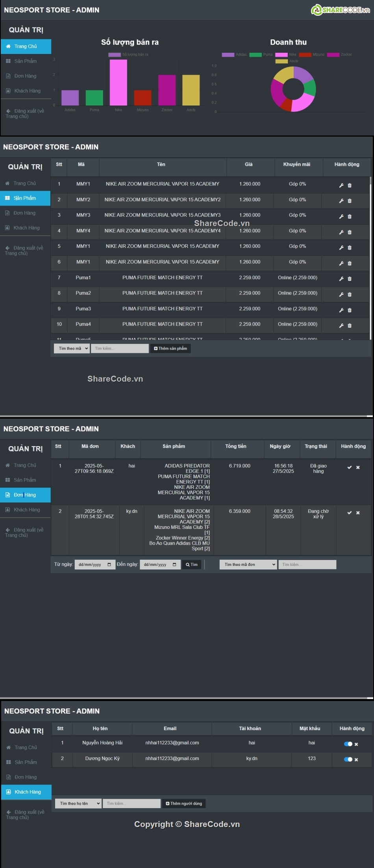The width and height of the screenshot is (374, 868).
Task: Open the 'Tìm theo họ tên' customer search dropdown
Action: [78, 803]
